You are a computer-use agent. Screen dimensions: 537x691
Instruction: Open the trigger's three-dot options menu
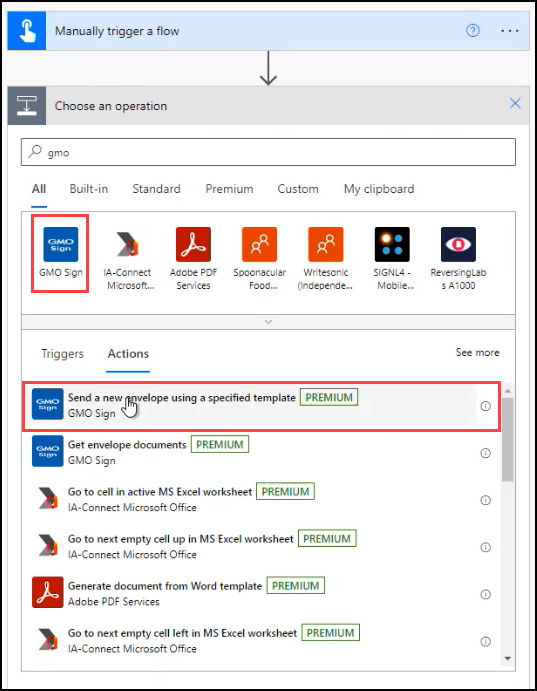510,31
